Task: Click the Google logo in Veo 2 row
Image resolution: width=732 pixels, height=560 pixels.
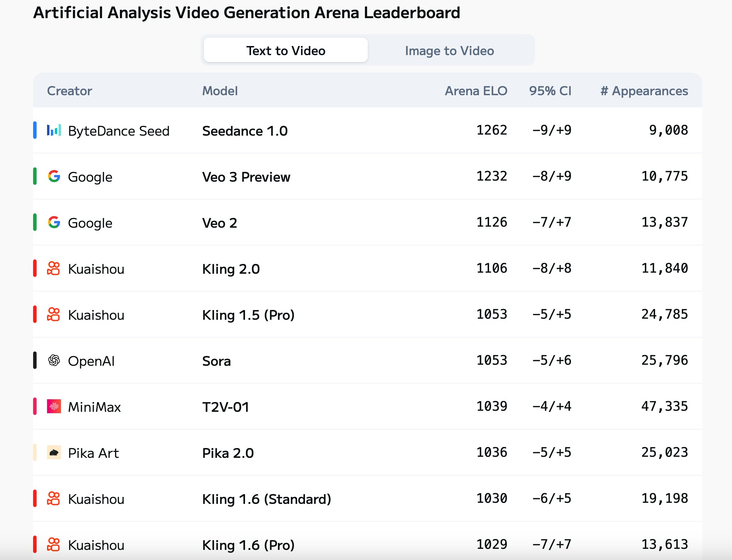Action: 54,222
